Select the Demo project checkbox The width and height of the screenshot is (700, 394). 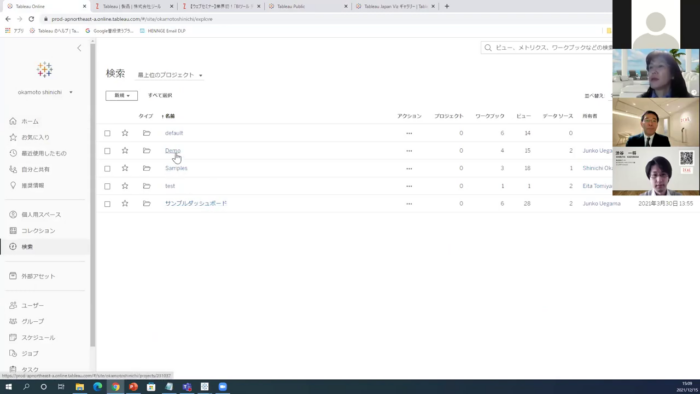click(x=107, y=151)
